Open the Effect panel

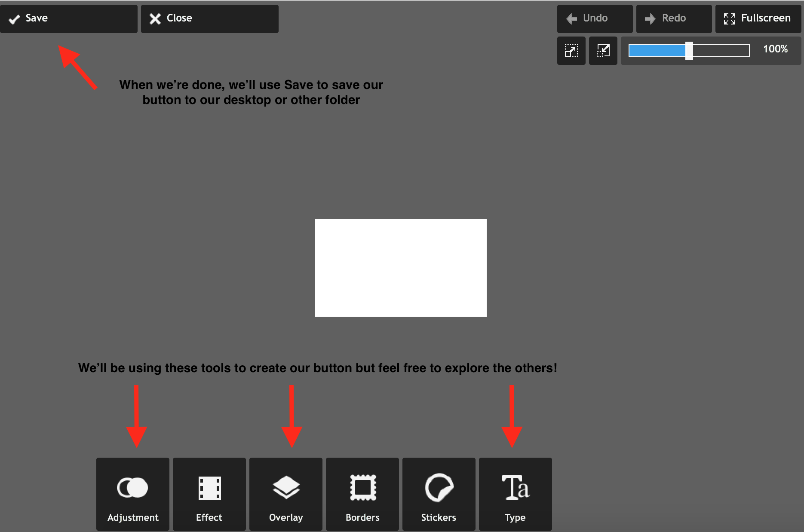point(209,494)
